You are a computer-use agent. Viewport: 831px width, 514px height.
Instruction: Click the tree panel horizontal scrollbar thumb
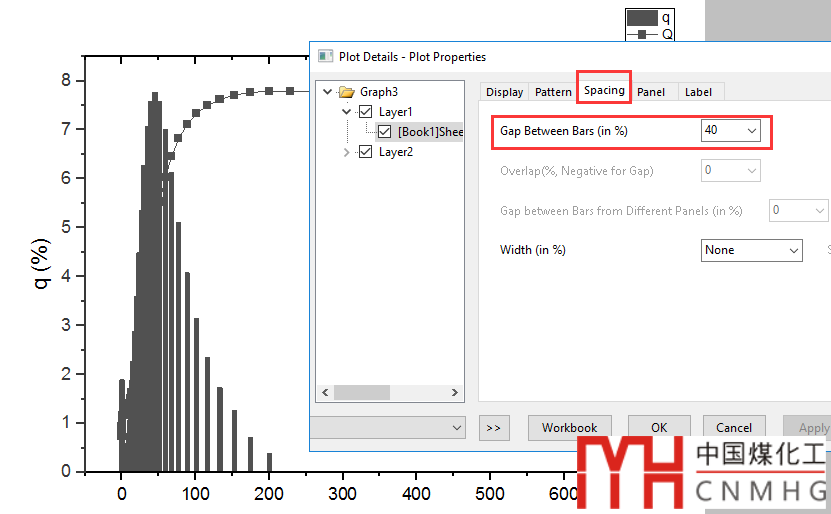[x=361, y=393]
